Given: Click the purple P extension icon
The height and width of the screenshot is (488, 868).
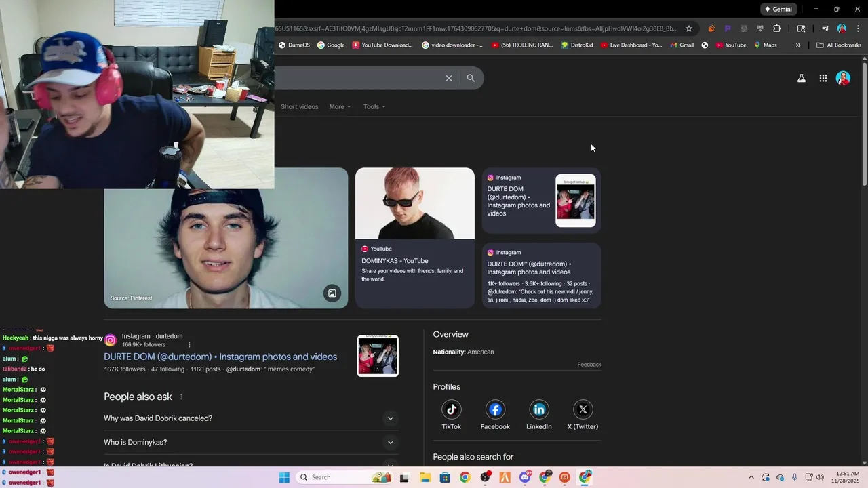Looking at the screenshot, I should (728, 28).
